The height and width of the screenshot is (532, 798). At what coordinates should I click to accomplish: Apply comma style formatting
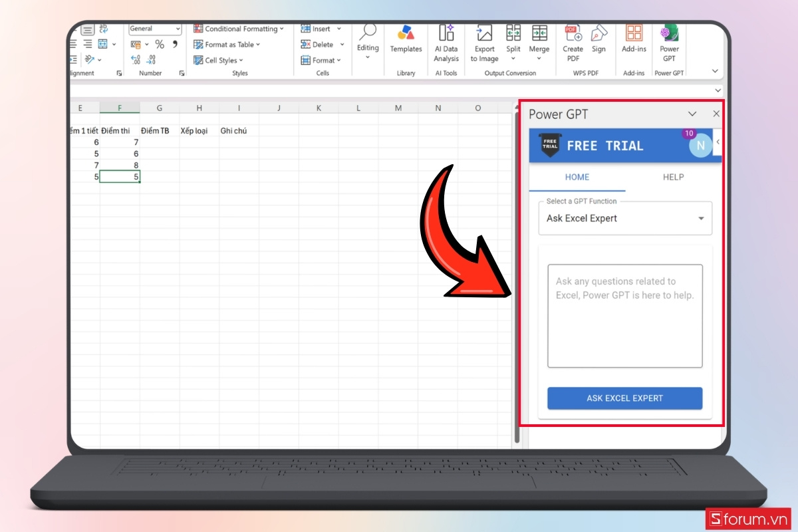pyautogui.click(x=176, y=45)
